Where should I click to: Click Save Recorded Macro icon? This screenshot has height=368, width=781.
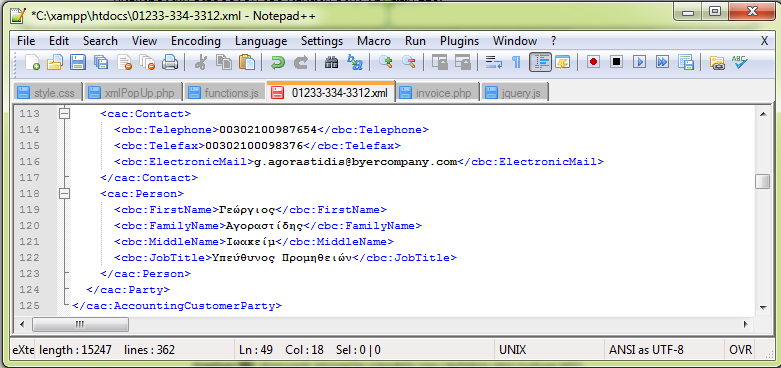[x=686, y=62]
